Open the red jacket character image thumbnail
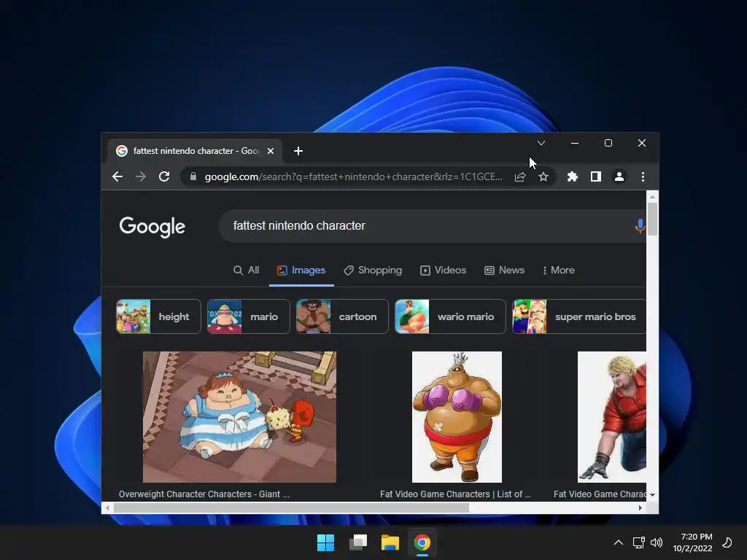 pyautogui.click(x=612, y=416)
